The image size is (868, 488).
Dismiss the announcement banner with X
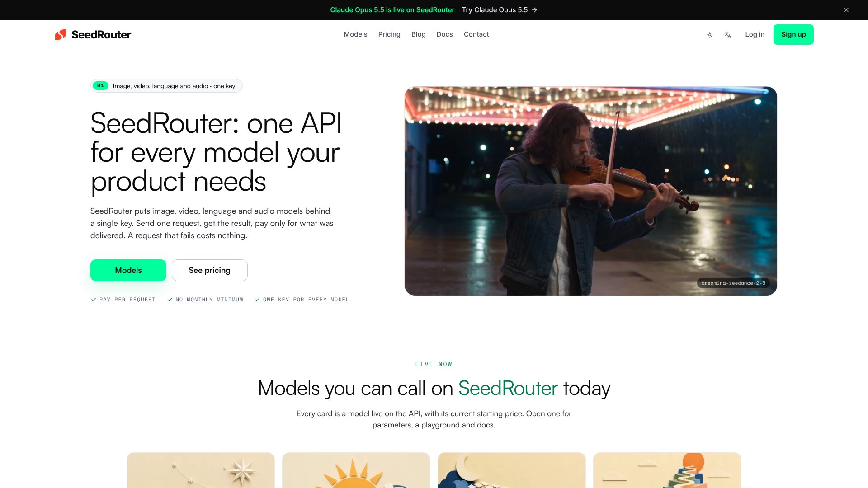[x=846, y=10]
